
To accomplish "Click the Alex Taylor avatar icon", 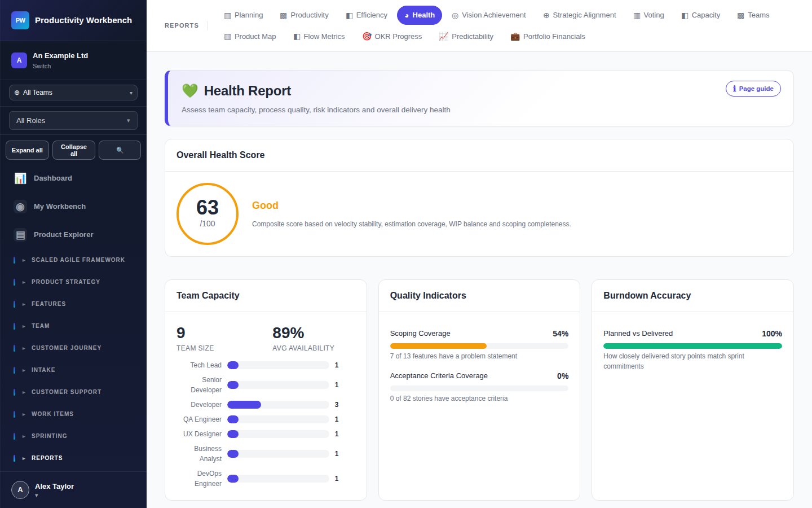I will (20, 490).
